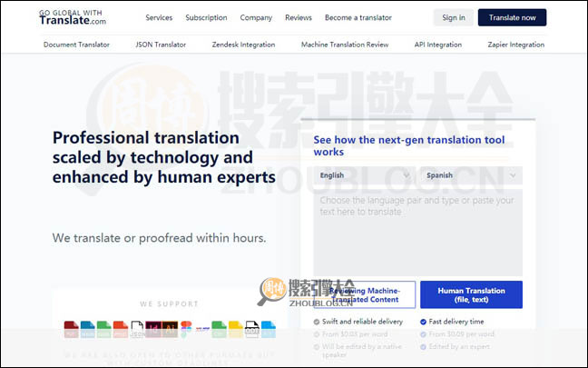588x368 pixels.
Task: Click the Translate now button
Action: tap(513, 17)
